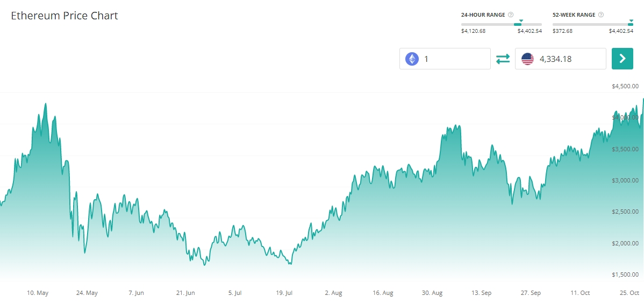Screen dimensions: 644x303
Task: Open help icon next to 24-Hour Range
Action: point(511,15)
